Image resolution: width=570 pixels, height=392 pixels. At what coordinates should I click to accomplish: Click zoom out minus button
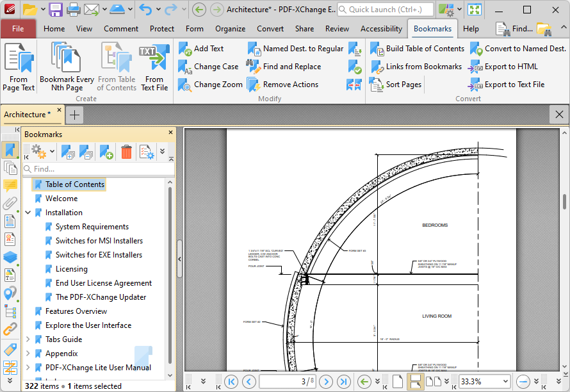[523, 382]
